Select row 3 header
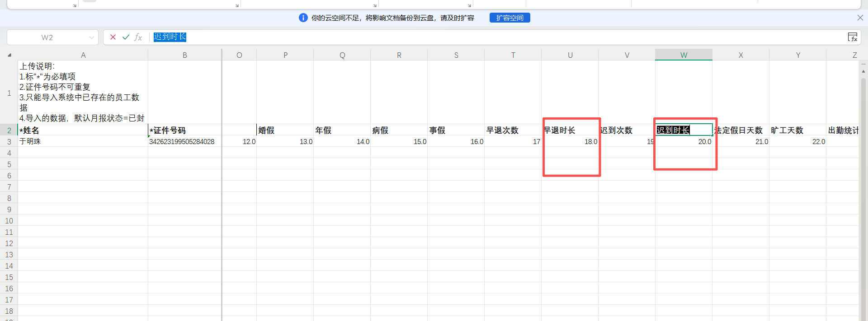Screen dimensions: 868x321 tap(9, 142)
